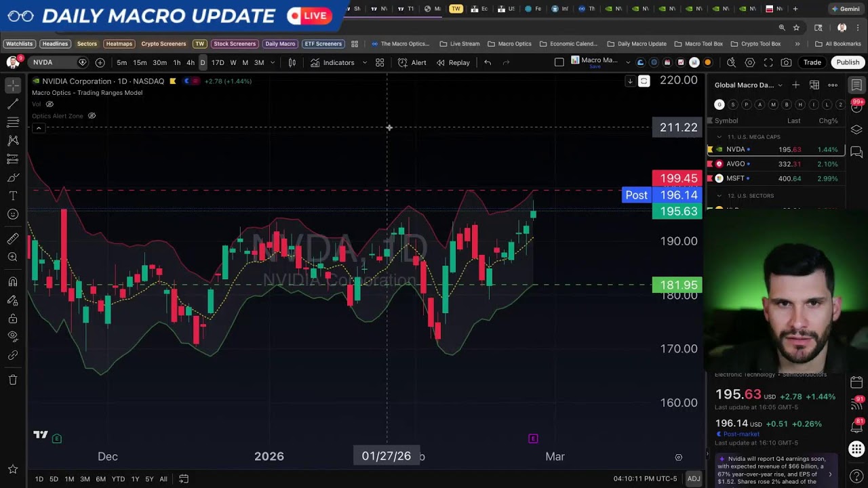This screenshot has width=868, height=488.
Task: Toggle the ADJ adjustment button
Action: (693, 479)
